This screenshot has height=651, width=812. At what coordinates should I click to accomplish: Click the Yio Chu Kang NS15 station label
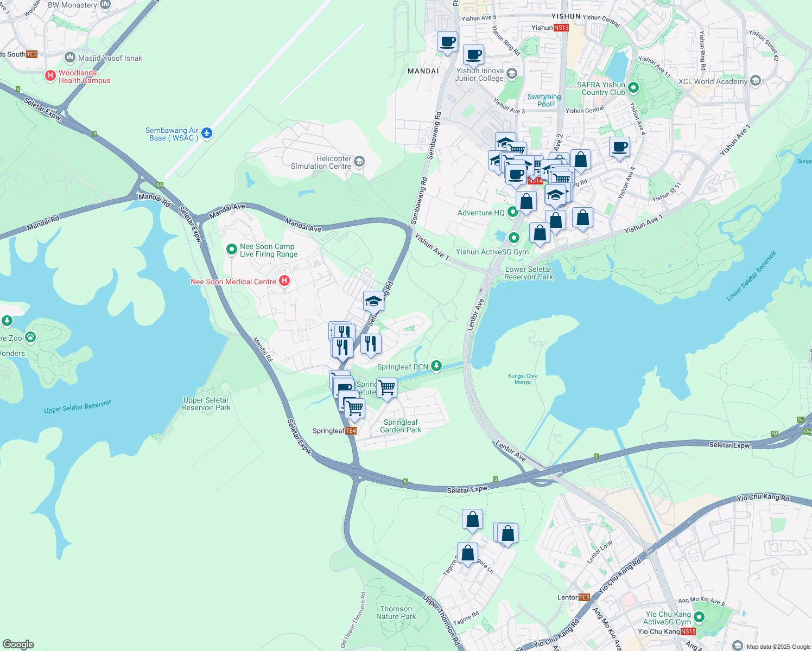click(667, 631)
